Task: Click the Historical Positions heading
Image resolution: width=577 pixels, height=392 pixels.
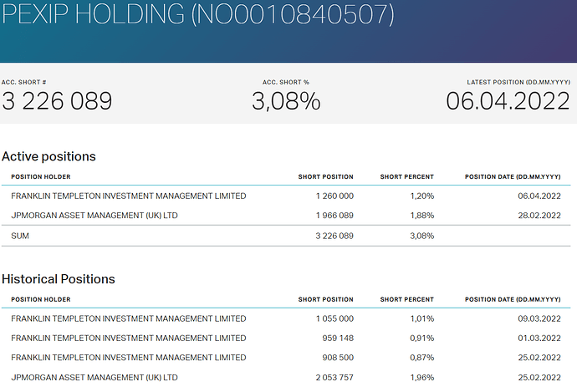Action: 59,278
